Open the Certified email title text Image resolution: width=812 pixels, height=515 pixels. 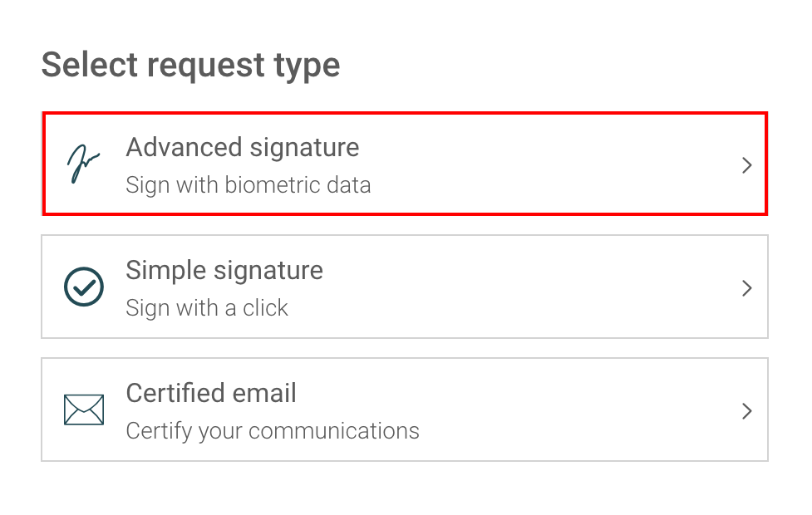[x=211, y=393]
